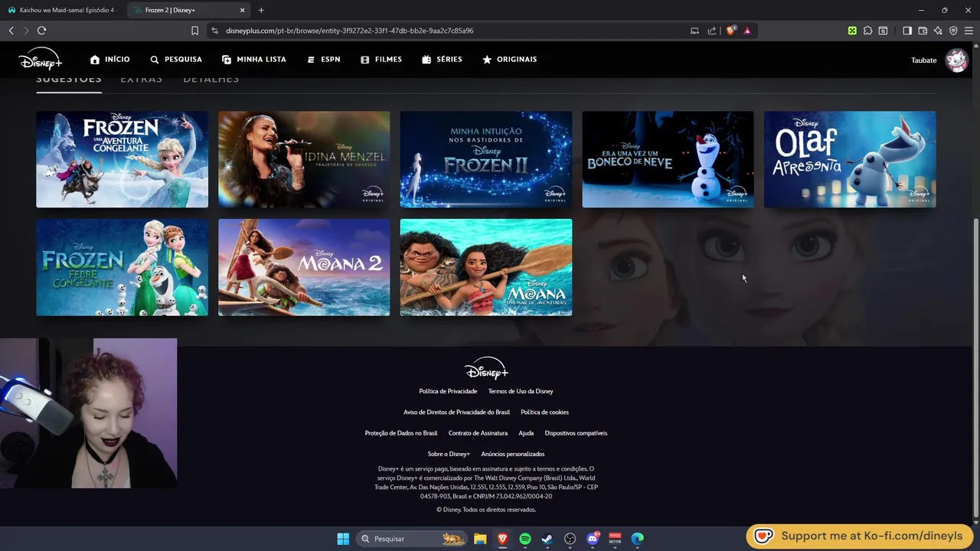Open the Brave VPN shield icon
The height and width of the screenshot is (551, 980).
(x=953, y=31)
